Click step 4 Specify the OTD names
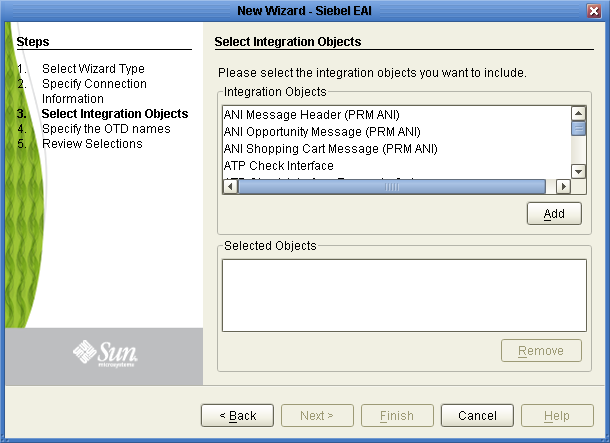Viewport: 610px width, 443px height. coord(106,129)
